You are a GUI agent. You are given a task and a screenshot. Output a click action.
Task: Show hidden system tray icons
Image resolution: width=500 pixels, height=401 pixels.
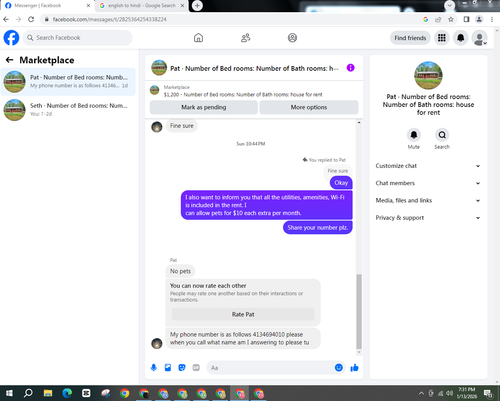(x=421, y=393)
